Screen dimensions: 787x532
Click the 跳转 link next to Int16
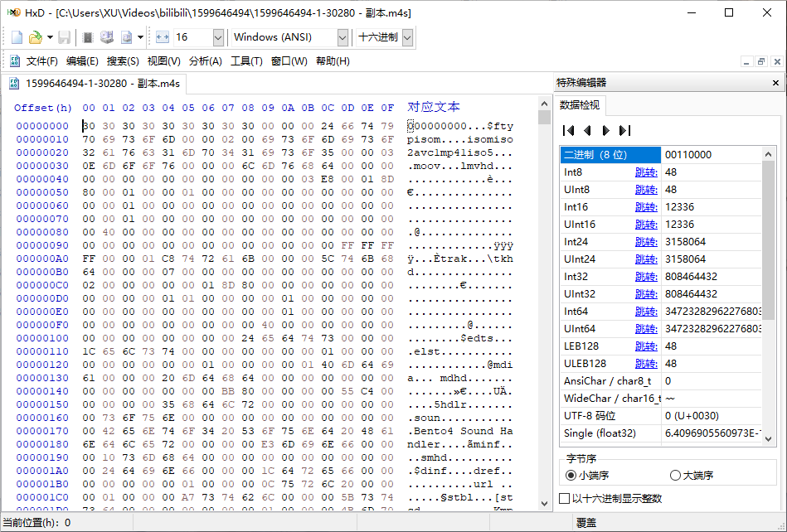(x=646, y=207)
